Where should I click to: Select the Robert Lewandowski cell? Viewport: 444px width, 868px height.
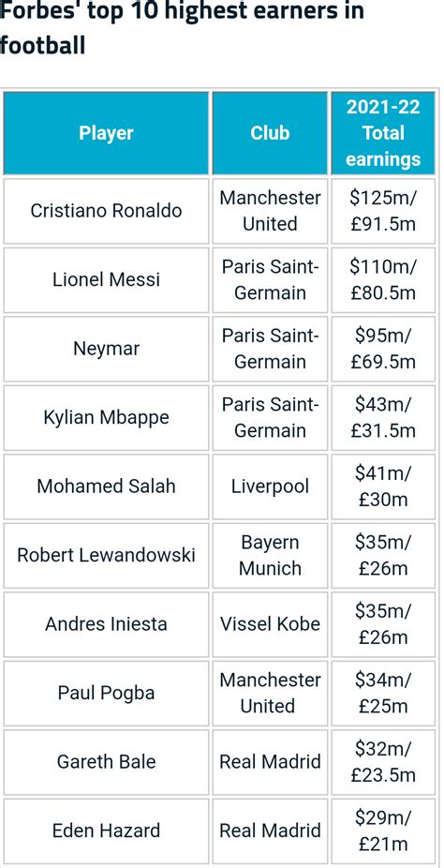coord(106,555)
